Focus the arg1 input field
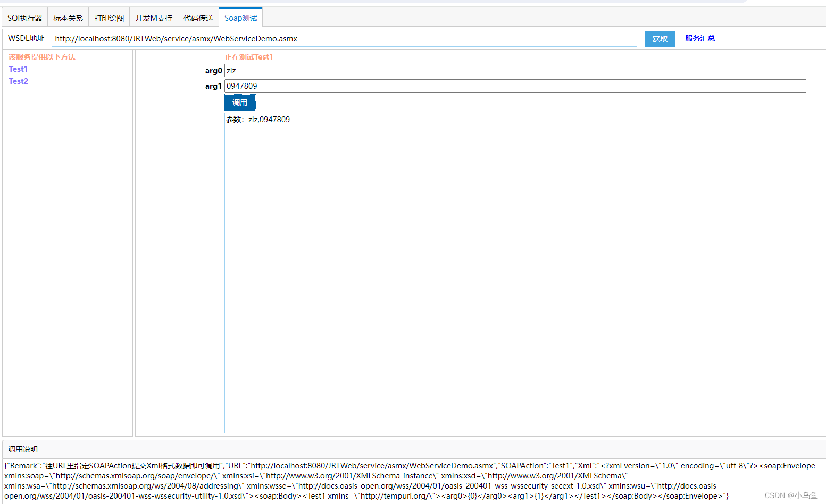Screen dimensions: 826x504 pyautogui.click(x=515, y=86)
